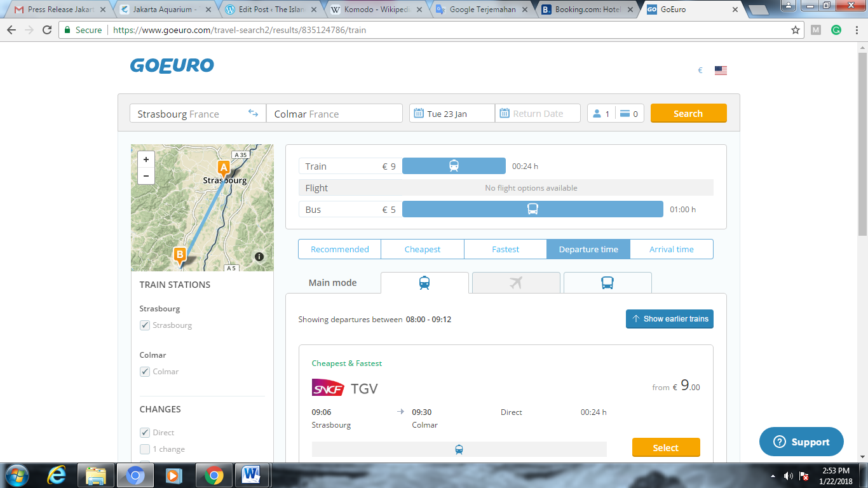The image size is (868, 488).
Task: Toggle the Direct changes checkbox
Action: click(145, 433)
